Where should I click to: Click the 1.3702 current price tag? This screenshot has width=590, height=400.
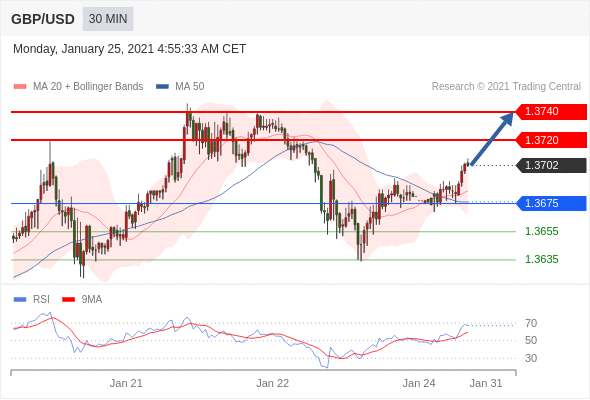click(551, 165)
